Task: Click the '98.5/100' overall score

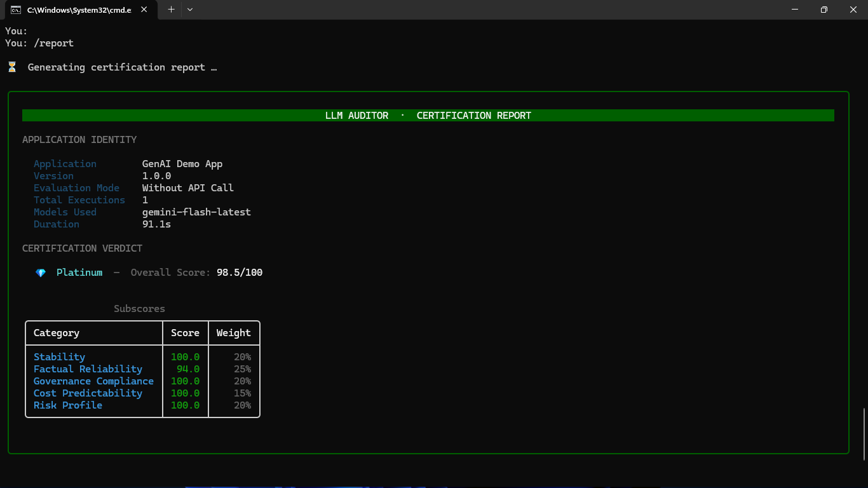Action: 240,273
